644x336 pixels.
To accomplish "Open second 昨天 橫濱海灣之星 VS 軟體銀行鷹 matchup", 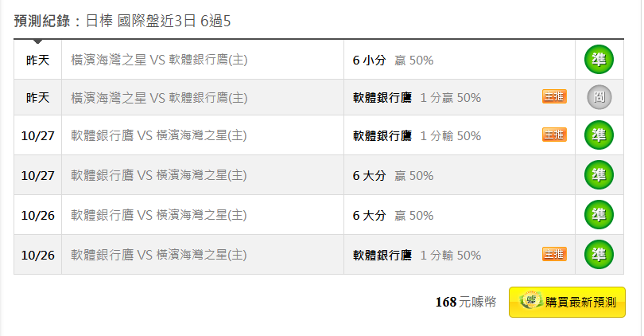I will pos(159,98).
